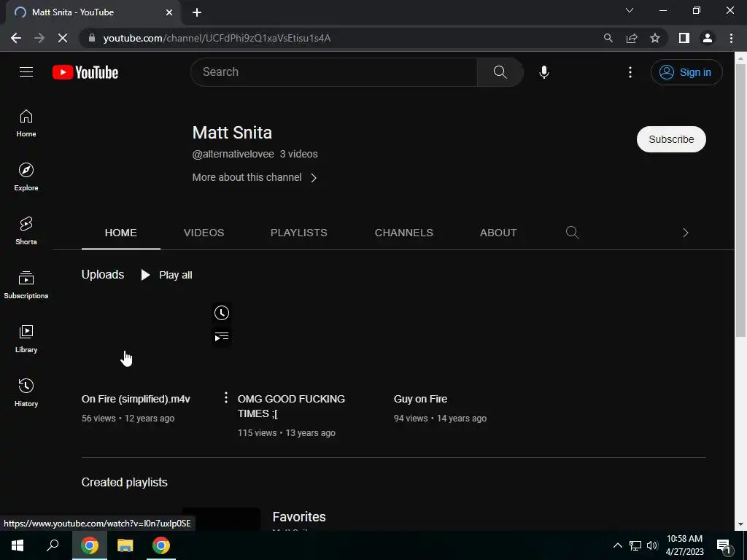Viewport: 747px width, 560px height.
Task: Click the page vertical scrollbar thumb
Action: [x=740, y=200]
